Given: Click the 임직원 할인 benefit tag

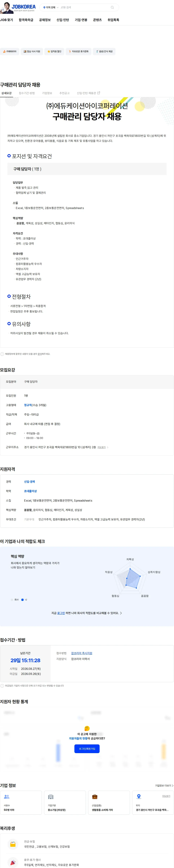Looking at the screenshot, I should (54, 52).
